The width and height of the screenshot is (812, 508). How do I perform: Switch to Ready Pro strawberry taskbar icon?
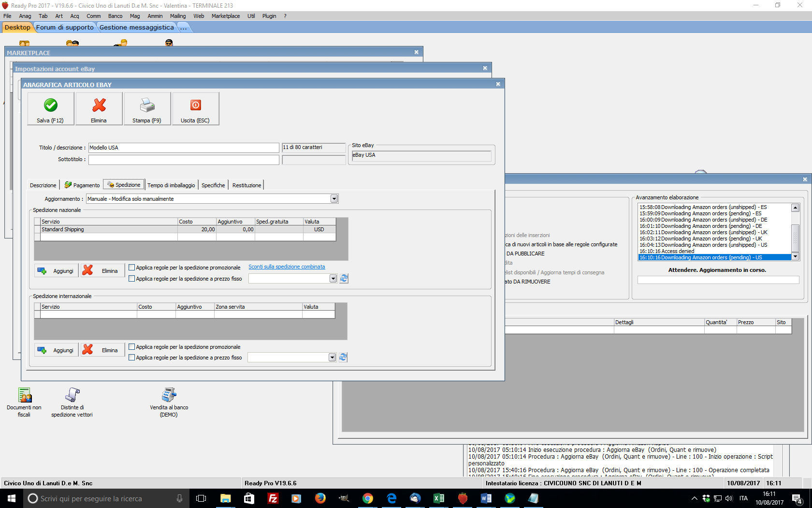point(463,498)
